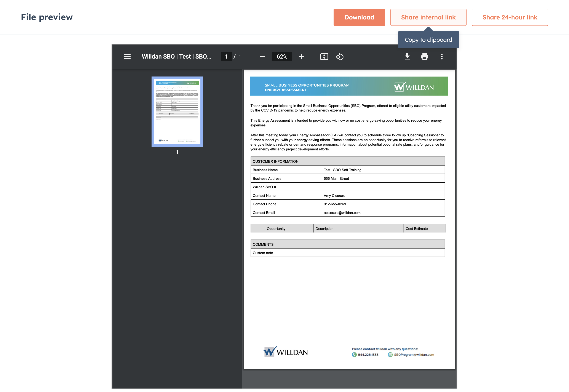Click the SBOProgram@willdan.com footer email

click(x=414, y=355)
